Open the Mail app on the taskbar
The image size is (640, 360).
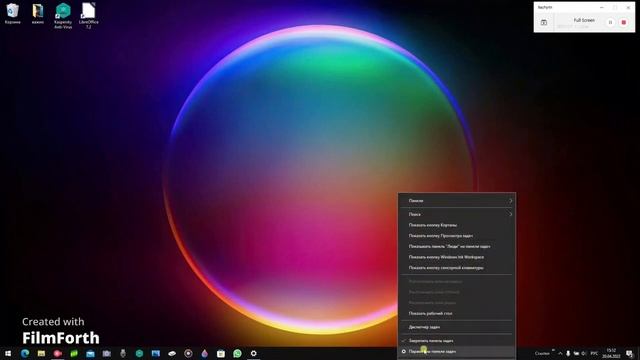(90, 353)
